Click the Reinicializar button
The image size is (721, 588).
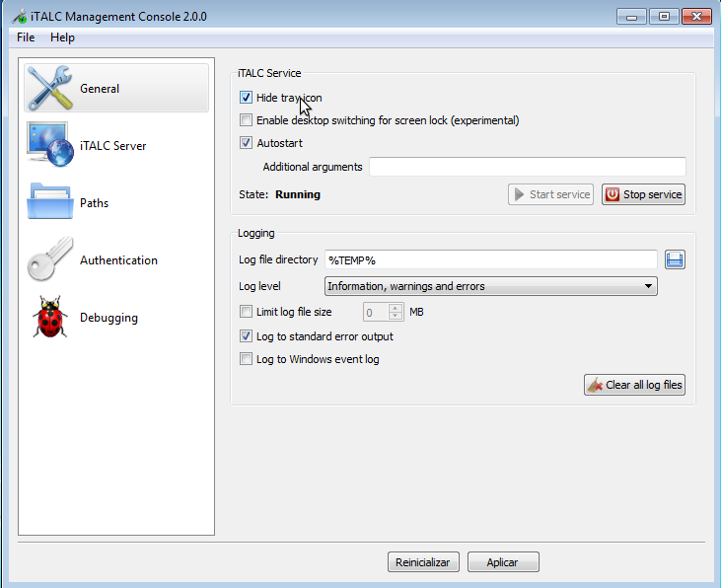point(423,562)
